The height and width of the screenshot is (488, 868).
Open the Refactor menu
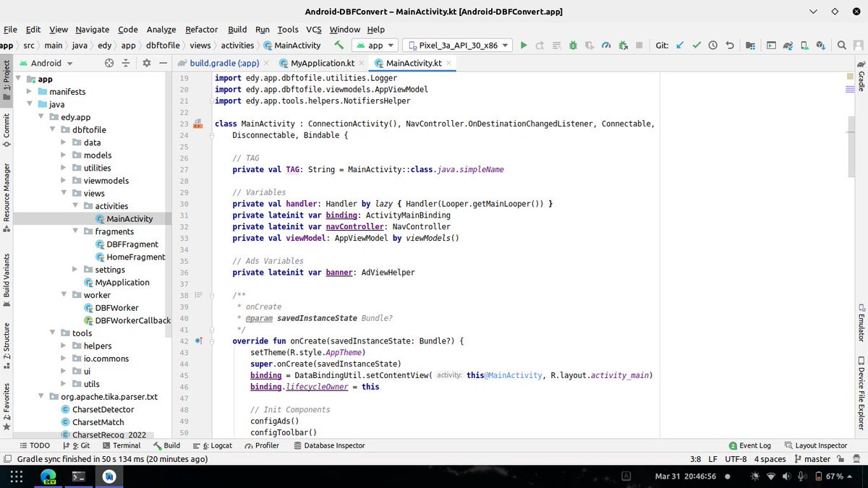click(201, 30)
